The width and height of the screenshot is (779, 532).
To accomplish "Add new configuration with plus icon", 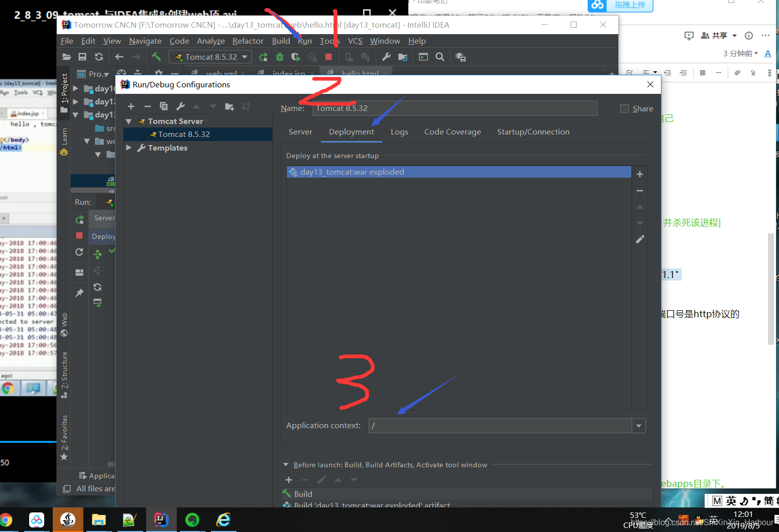I will coord(131,106).
